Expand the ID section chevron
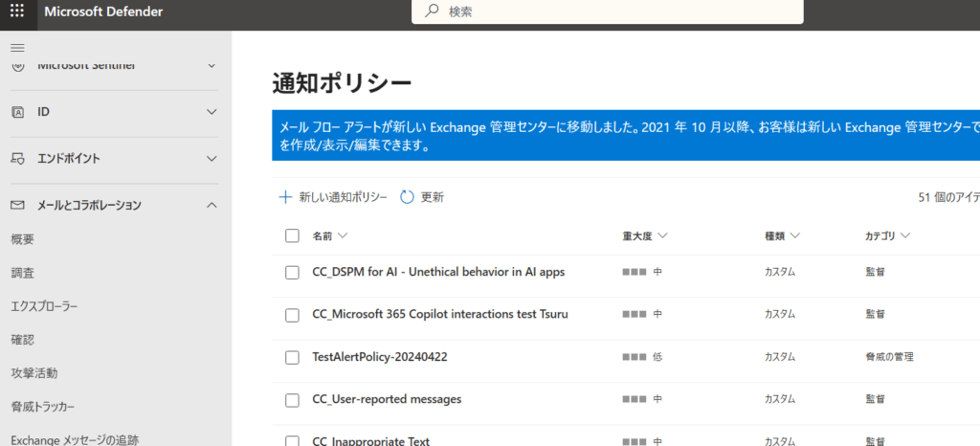The image size is (980, 446). 212,112
